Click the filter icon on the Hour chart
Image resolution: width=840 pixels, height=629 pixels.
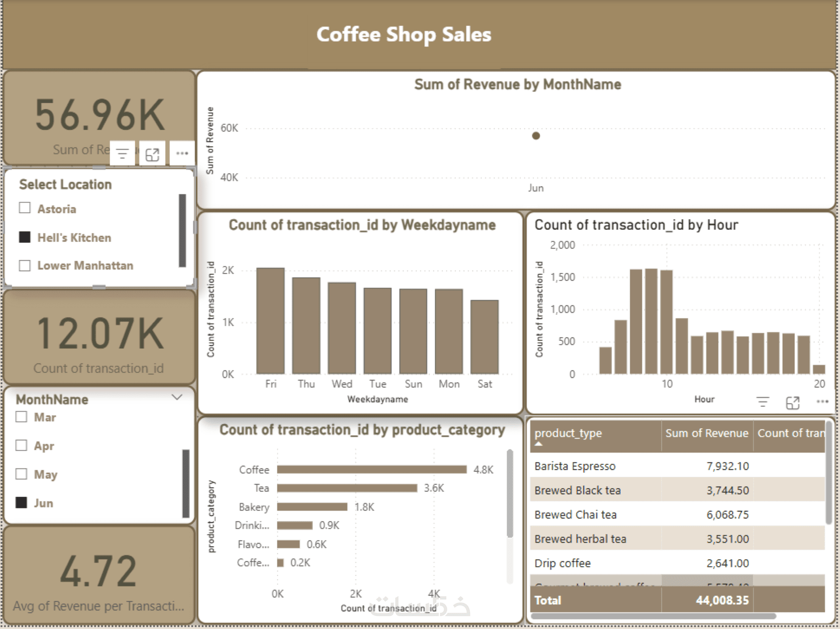[x=763, y=402]
